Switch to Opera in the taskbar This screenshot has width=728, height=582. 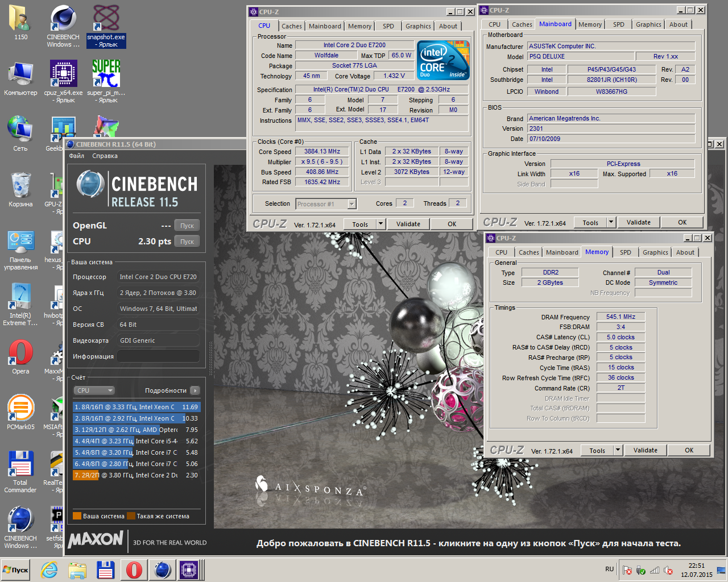click(x=134, y=569)
